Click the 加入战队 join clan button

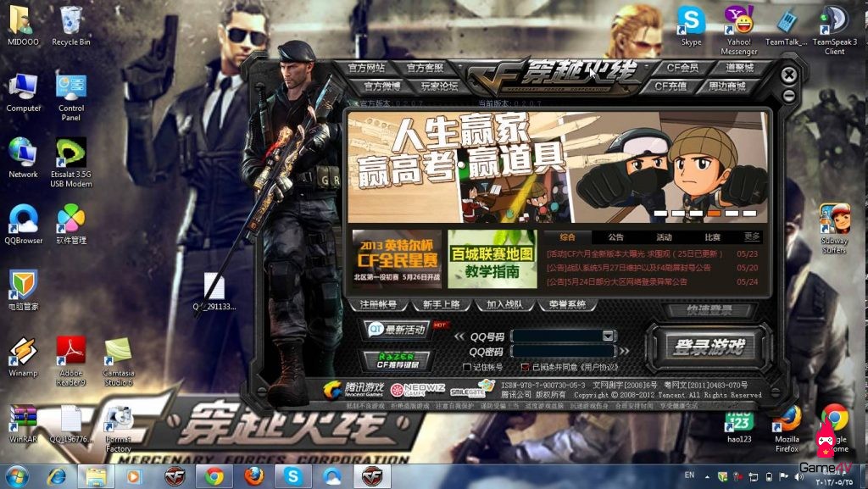[504, 305]
